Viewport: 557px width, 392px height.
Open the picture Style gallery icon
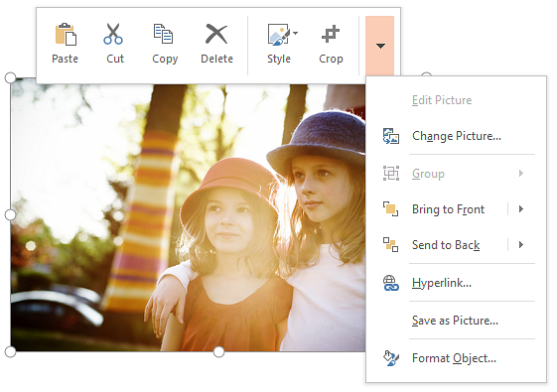tap(279, 35)
